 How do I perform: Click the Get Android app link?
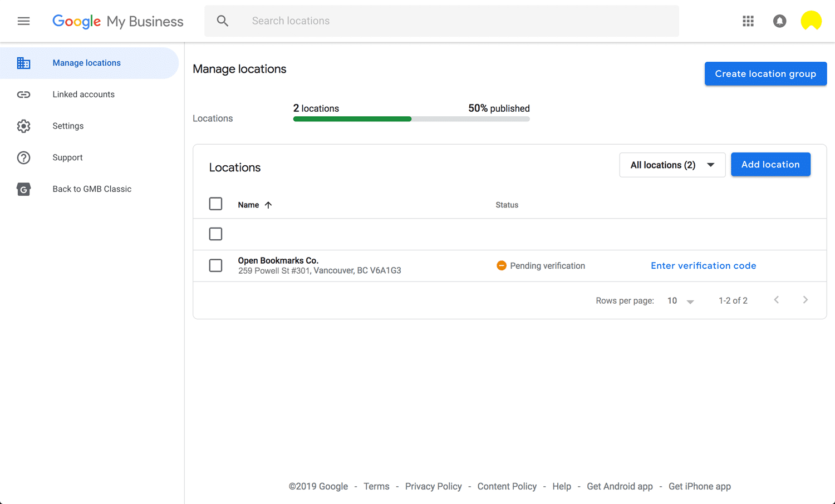pos(620,486)
